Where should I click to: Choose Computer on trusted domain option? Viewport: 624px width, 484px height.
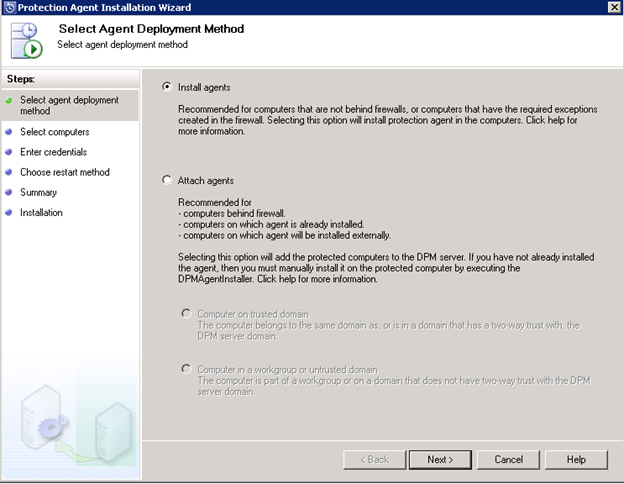coord(186,314)
